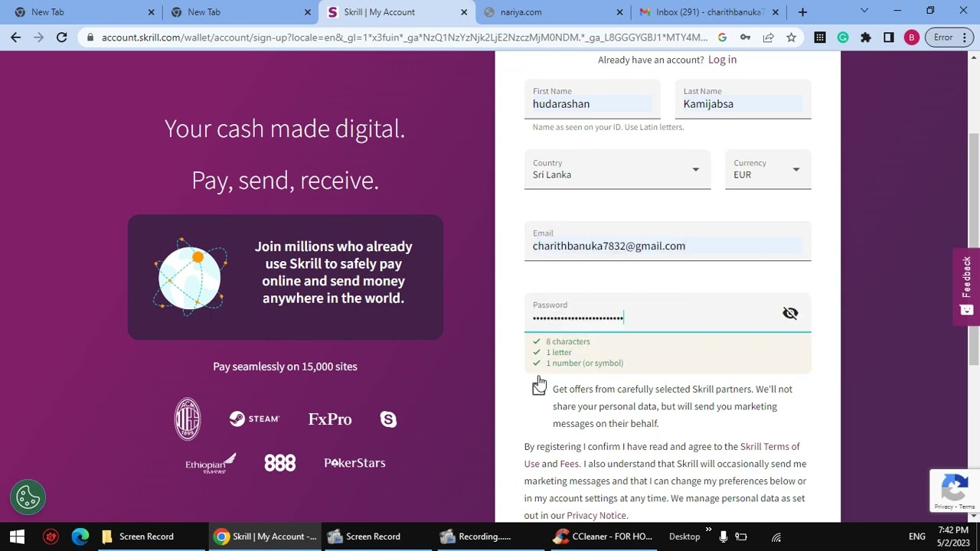Open the Grammarly extension icon

point(843,37)
